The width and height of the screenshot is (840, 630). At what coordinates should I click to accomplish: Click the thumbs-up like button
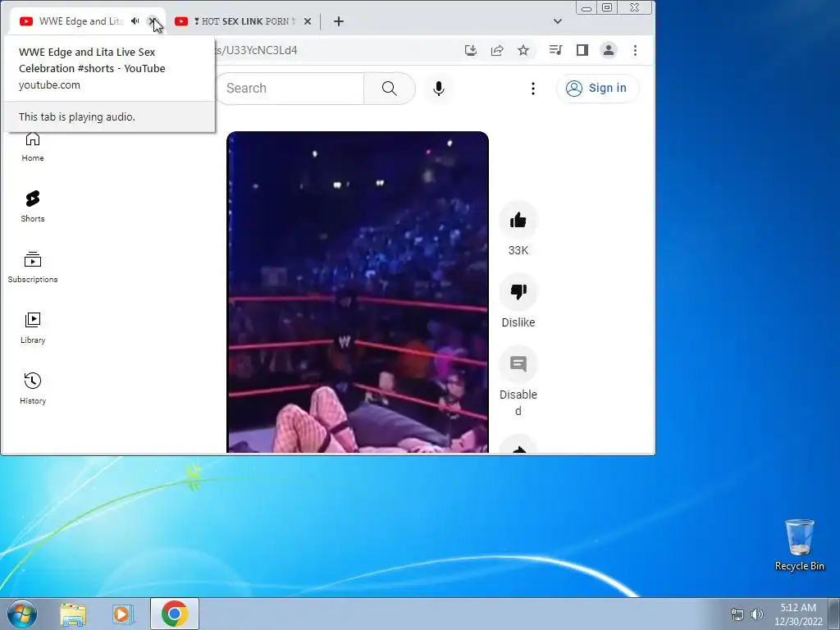518,220
